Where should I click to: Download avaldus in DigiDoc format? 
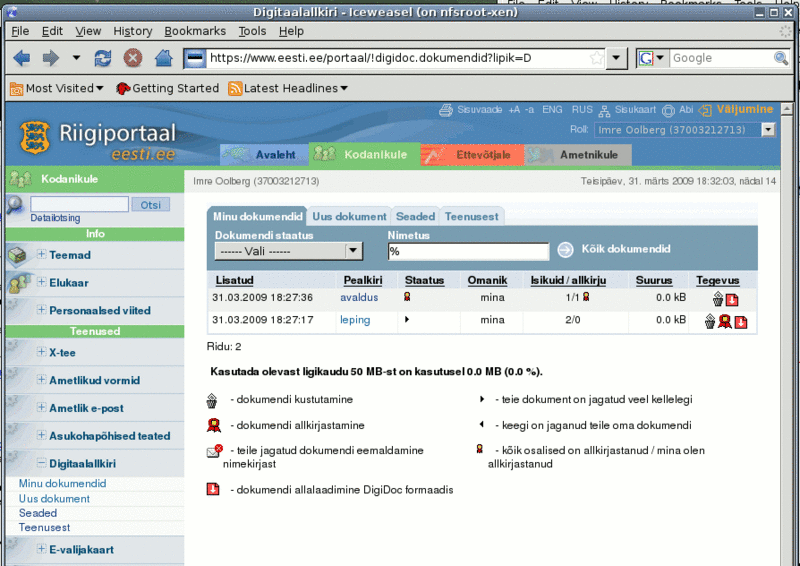click(732, 300)
